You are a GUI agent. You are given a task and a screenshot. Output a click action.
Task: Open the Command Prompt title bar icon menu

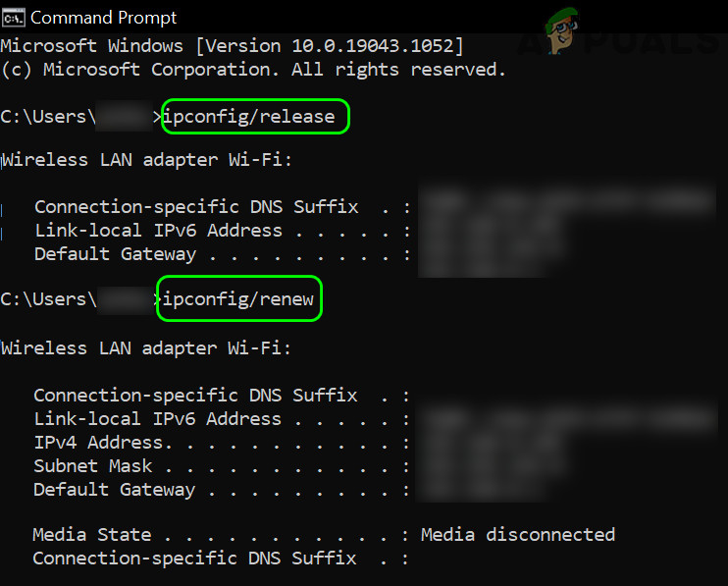pos(13,17)
